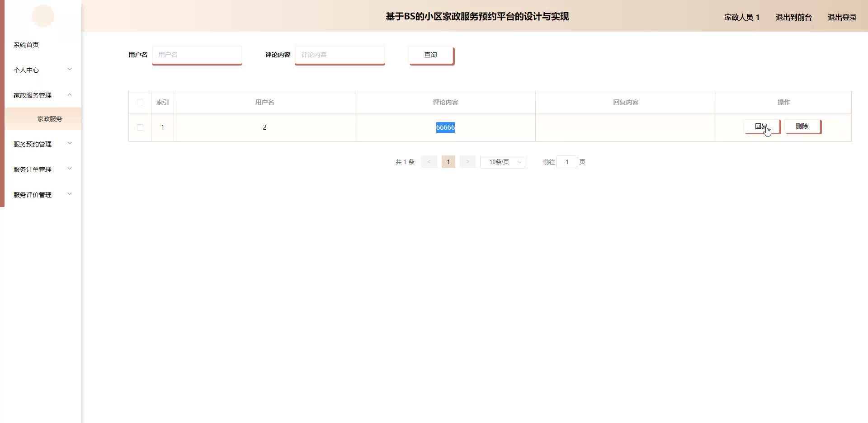Expand the 个人中心 menu chevron
Screen dimensions: 868x423
(70, 69)
